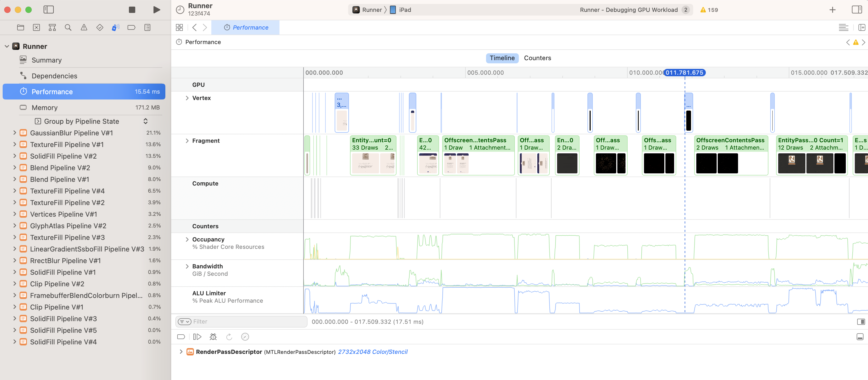Click the Filter input field
This screenshot has width=868, height=380.
248,321
